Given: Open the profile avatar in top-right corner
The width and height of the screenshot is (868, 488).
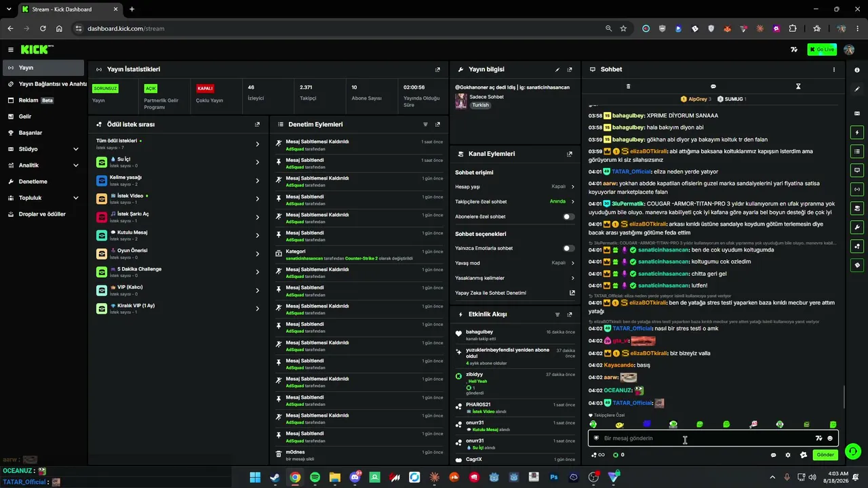Looking at the screenshot, I should 849,49.
